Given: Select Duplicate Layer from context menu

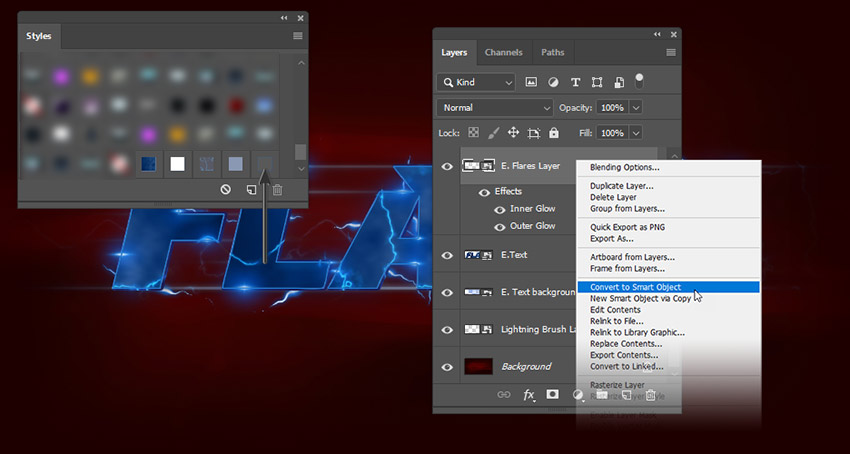Looking at the screenshot, I should tap(621, 186).
